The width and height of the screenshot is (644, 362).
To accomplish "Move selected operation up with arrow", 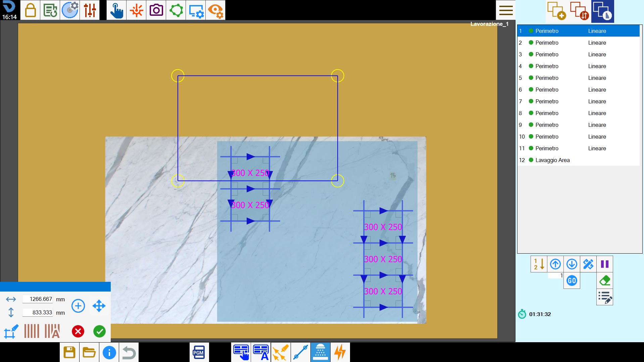I will point(555,264).
